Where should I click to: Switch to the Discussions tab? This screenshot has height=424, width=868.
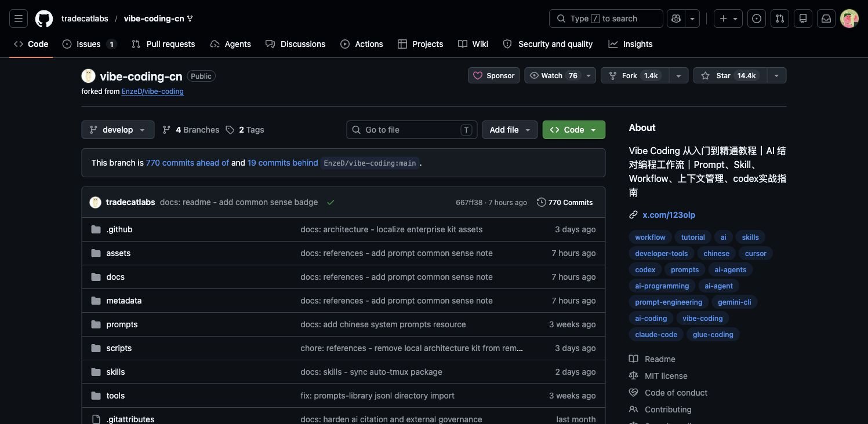296,44
